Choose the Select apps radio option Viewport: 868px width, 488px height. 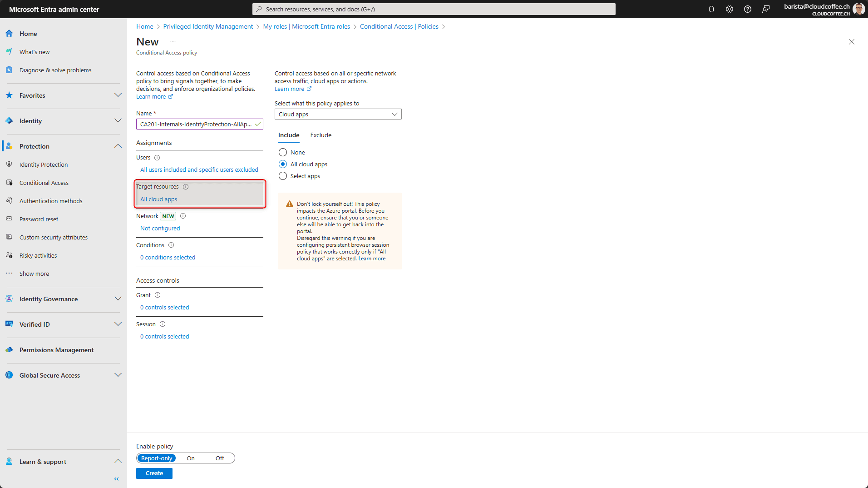283,176
